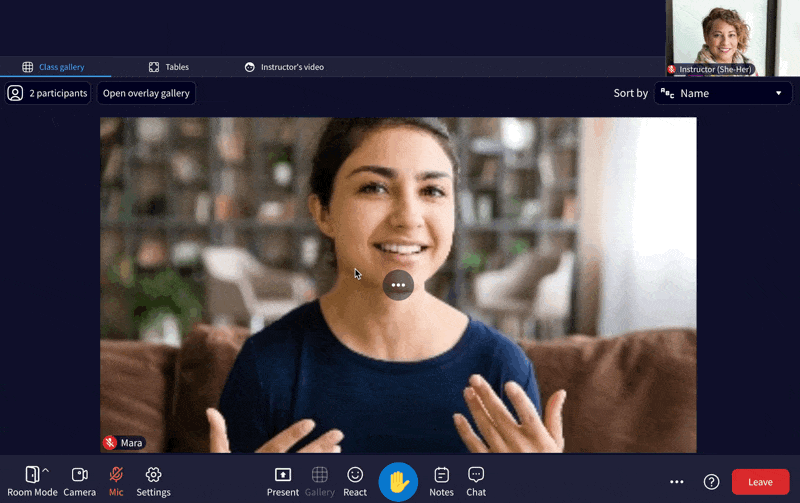Switch to the Tables tab

168,67
